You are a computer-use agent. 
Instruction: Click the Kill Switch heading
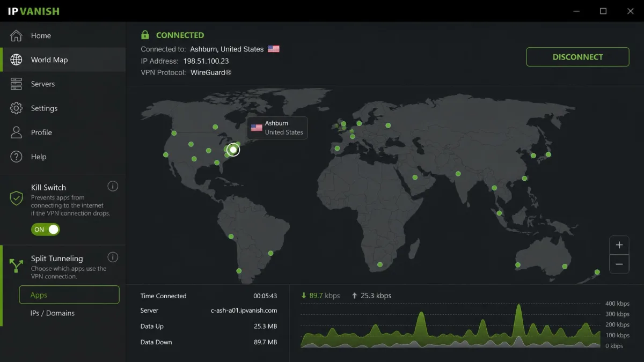click(48, 187)
